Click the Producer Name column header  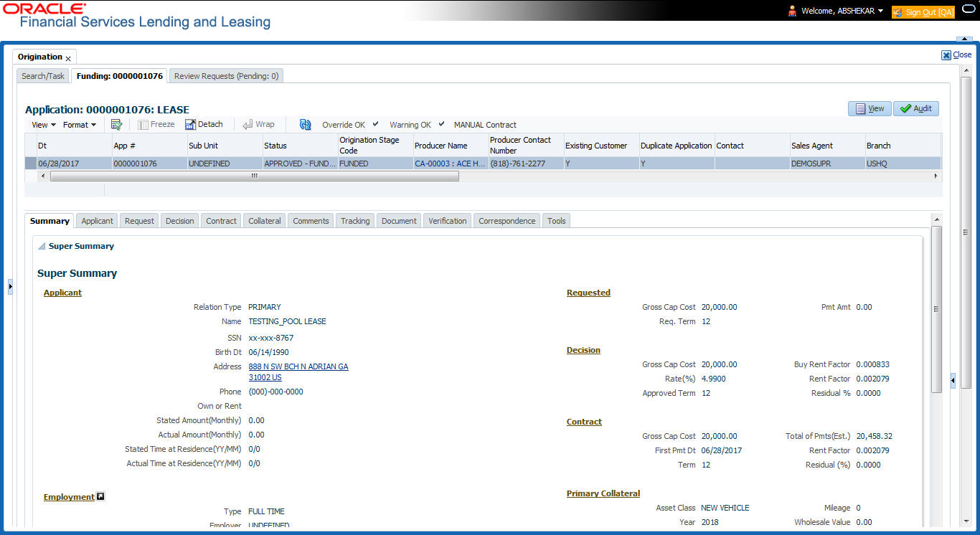point(451,146)
